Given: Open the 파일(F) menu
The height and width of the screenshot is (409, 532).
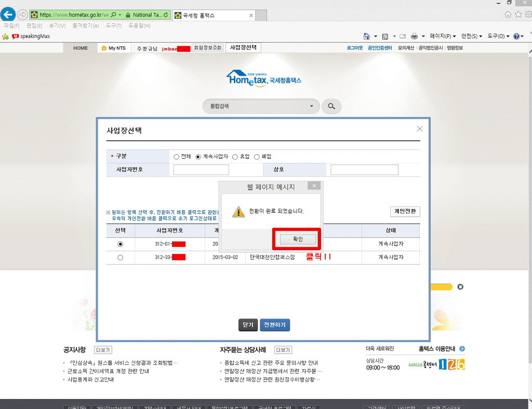Looking at the screenshot, I should point(11,26).
